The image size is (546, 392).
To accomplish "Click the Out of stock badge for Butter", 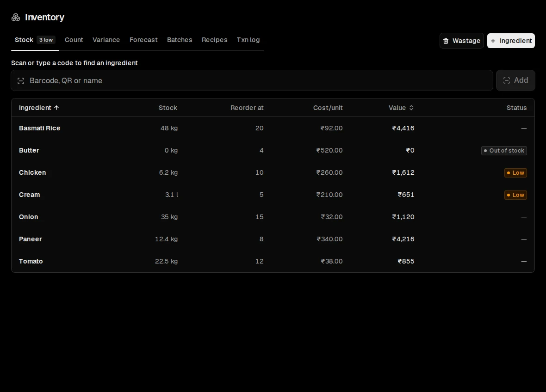I will [504, 151].
